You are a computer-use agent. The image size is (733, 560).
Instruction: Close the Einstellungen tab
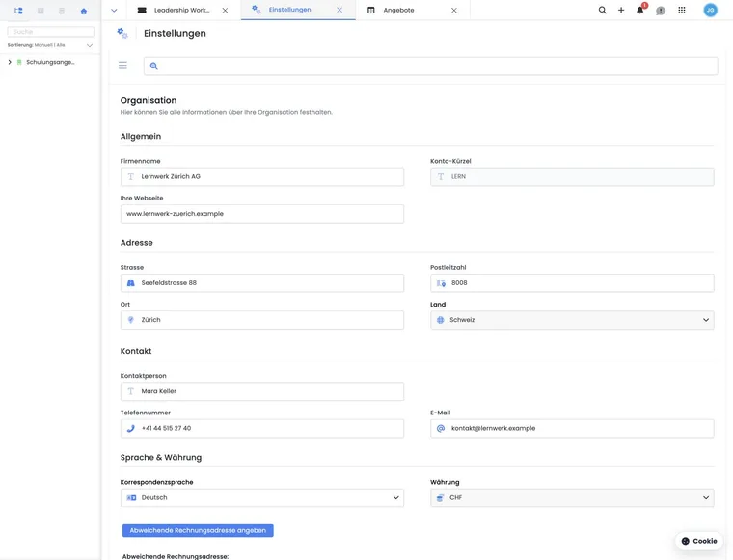coord(339,10)
